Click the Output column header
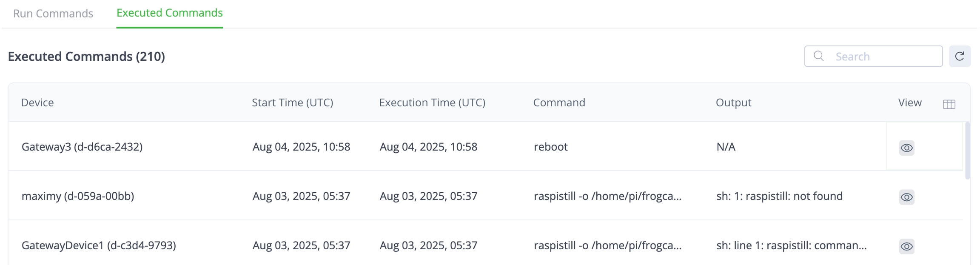This screenshot has width=980, height=265. (x=733, y=103)
